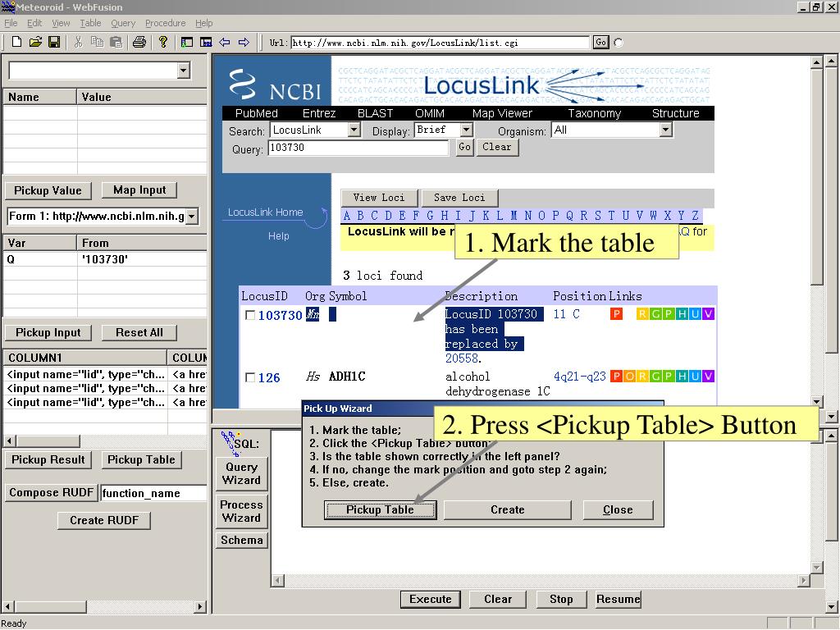Click the Schema button
Viewport: 840px width, 630px height.
(242, 540)
